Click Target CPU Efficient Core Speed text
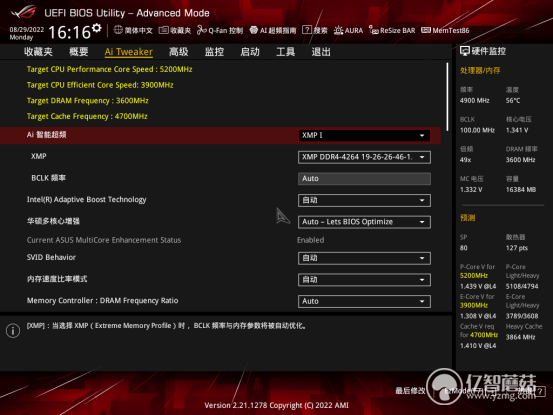The width and height of the screenshot is (553, 415). tap(100, 85)
